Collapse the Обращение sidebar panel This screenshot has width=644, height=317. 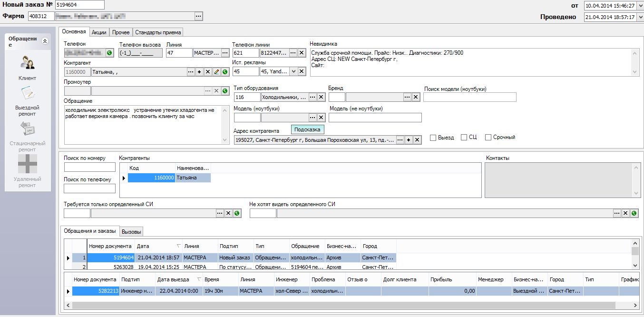pos(45,41)
